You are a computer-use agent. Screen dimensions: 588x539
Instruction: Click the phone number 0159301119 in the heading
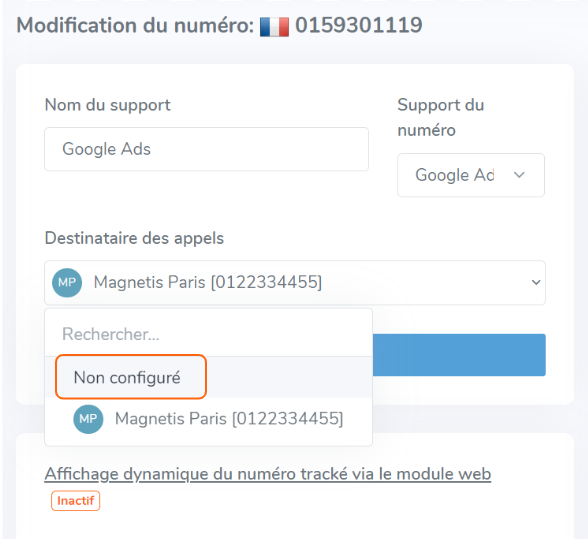pyautogui.click(x=359, y=26)
